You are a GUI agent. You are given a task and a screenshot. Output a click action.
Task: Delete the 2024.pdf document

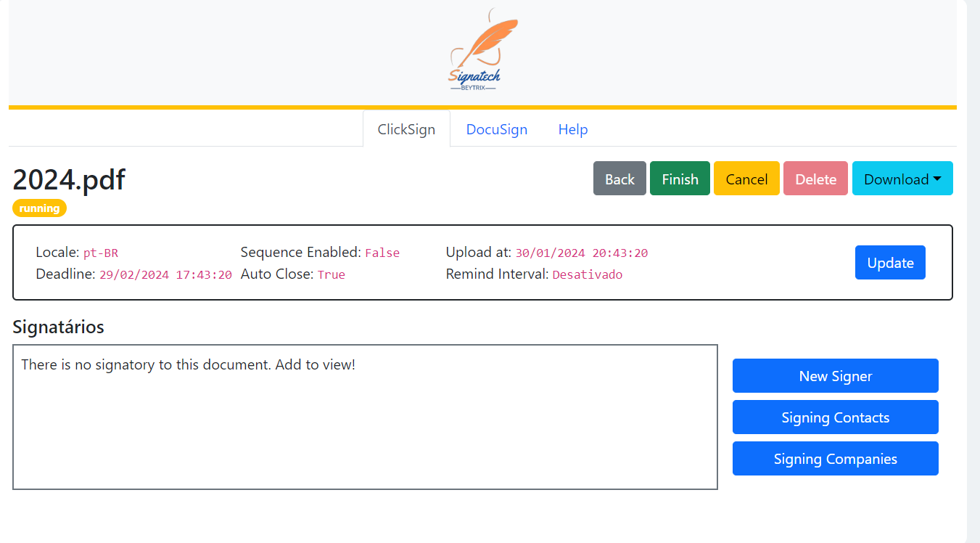(x=815, y=179)
